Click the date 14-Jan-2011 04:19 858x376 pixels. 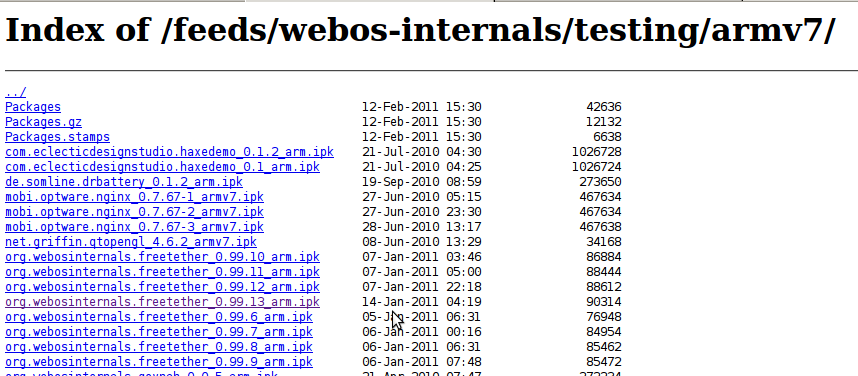(x=421, y=302)
